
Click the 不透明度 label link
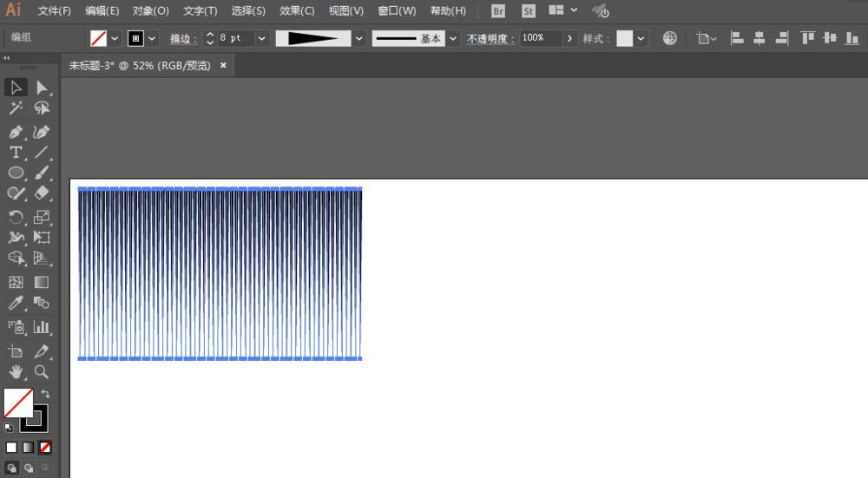pos(490,39)
